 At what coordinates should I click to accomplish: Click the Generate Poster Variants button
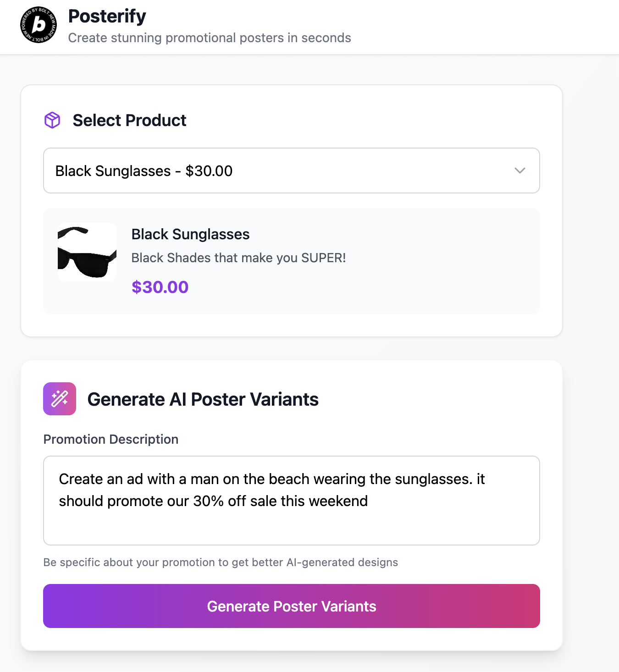[292, 606]
